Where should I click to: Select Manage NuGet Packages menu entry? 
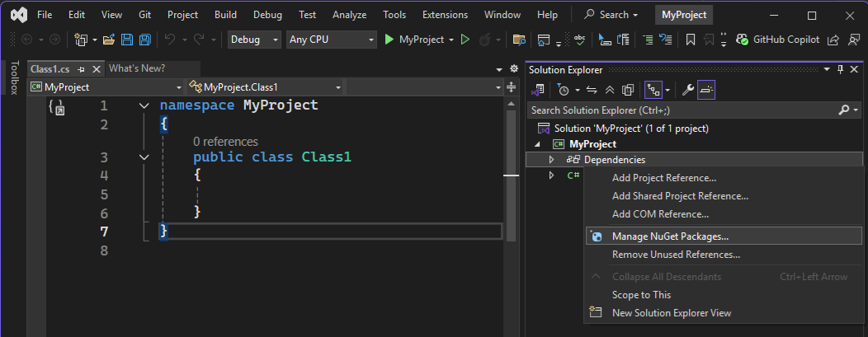(670, 236)
